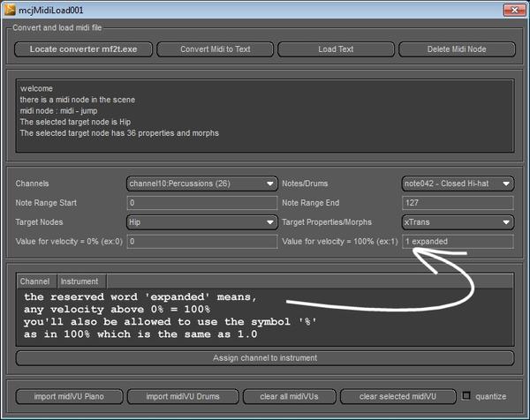This screenshot has width=530, height=420.
Task: Click Locate converter mf2t.exe button
Action: [x=83, y=49]
